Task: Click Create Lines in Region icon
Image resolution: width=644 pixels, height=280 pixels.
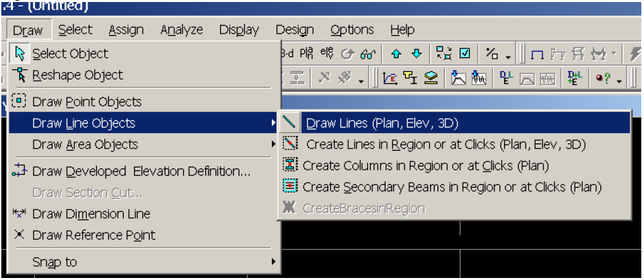Action: pos(290,144)
